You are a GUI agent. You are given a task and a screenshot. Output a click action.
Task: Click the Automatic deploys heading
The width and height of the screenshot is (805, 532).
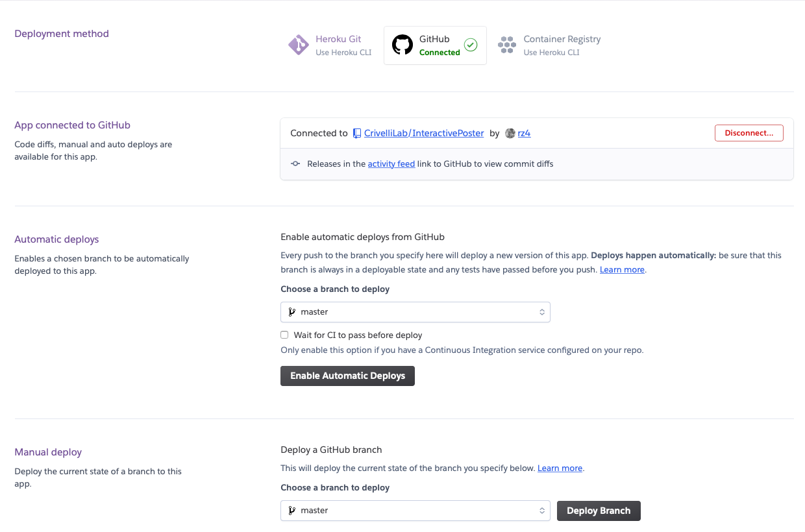[56, 239]
